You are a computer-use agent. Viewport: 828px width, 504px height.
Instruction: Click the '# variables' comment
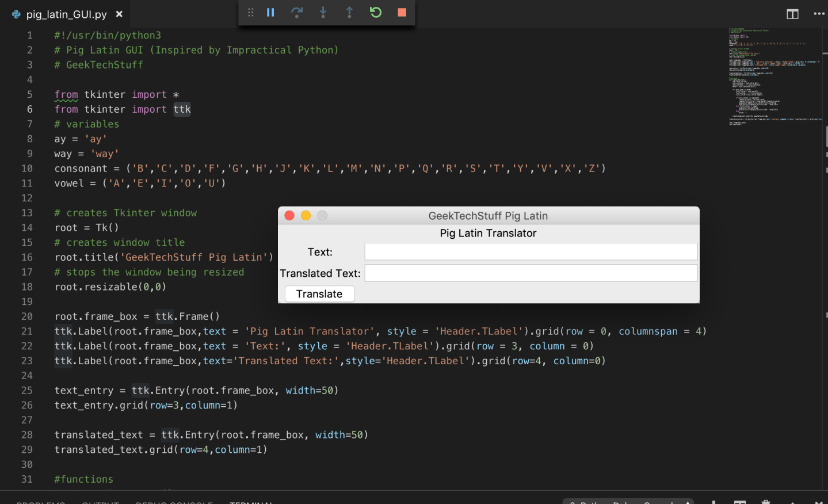87,124
